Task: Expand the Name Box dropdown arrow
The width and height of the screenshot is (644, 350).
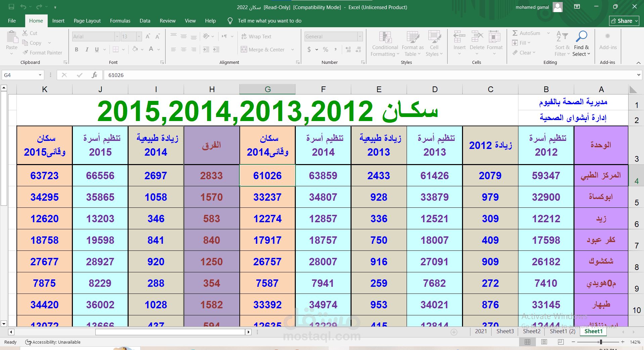Action: coord(40,75)
